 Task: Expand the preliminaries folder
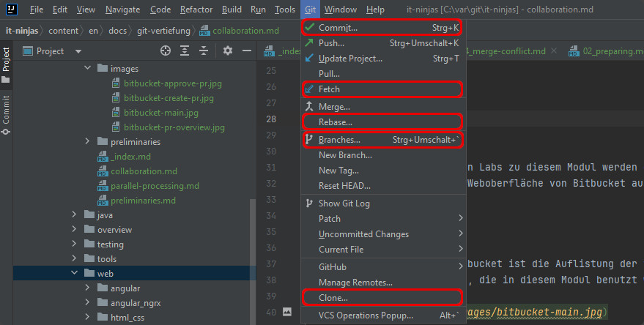(87, 141)
